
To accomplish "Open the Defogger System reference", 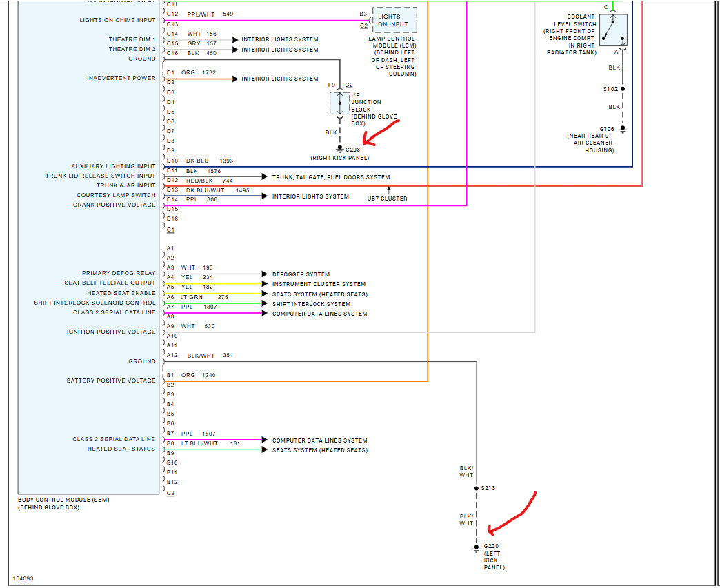I will click(301, 274).
